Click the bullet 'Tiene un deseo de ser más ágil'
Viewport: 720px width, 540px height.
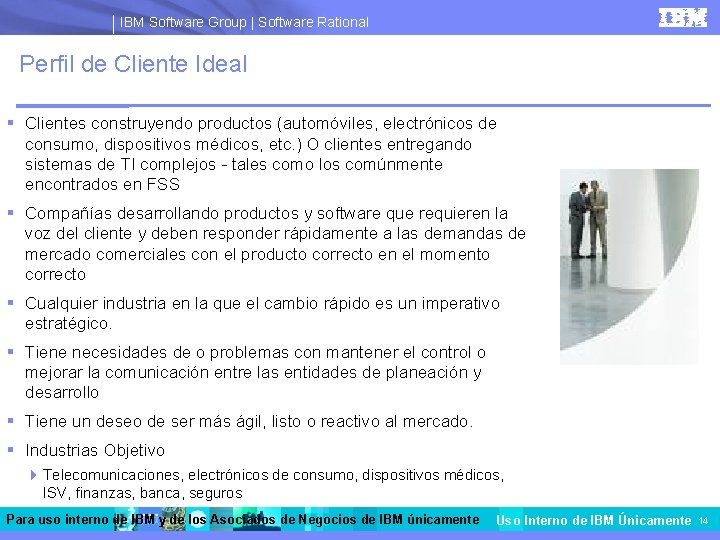click(249, 421)
